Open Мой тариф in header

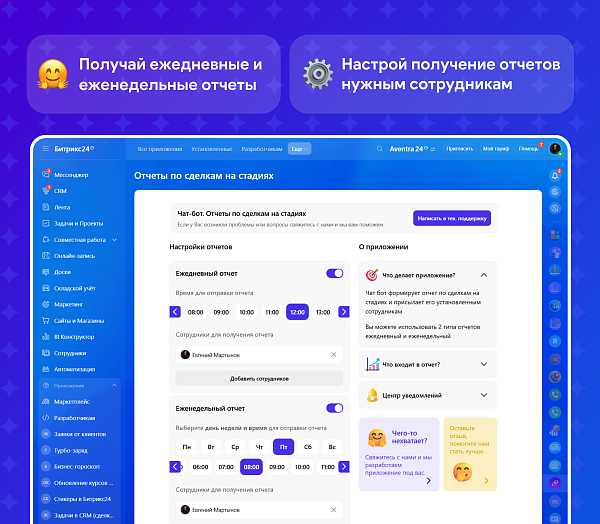(x=496, y=149)
